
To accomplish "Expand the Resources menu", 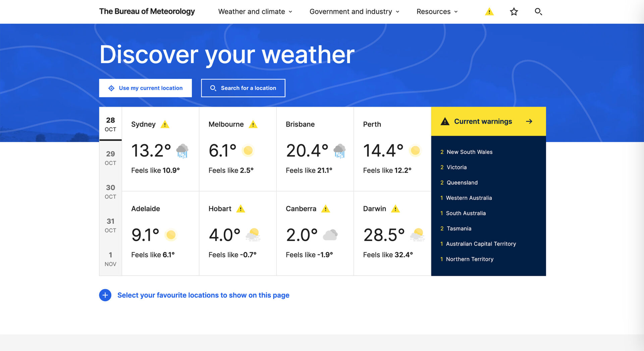I will (x=437, y=12).
